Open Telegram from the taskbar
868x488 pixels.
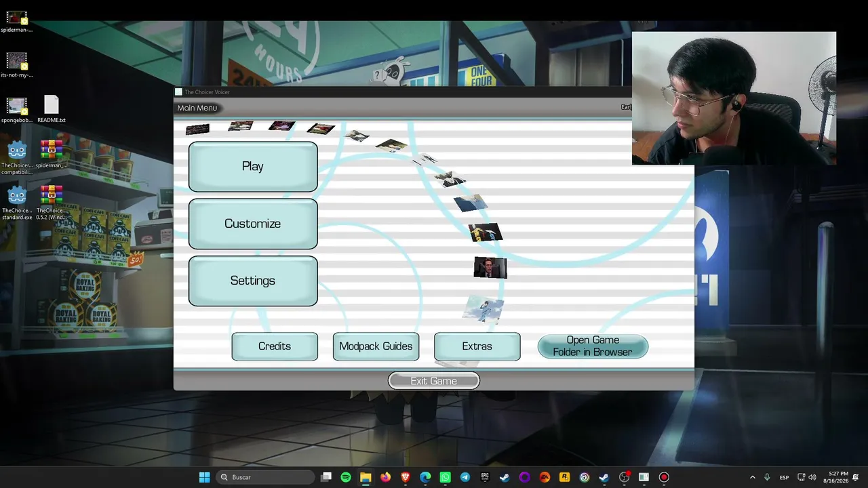tap(465, 477)
